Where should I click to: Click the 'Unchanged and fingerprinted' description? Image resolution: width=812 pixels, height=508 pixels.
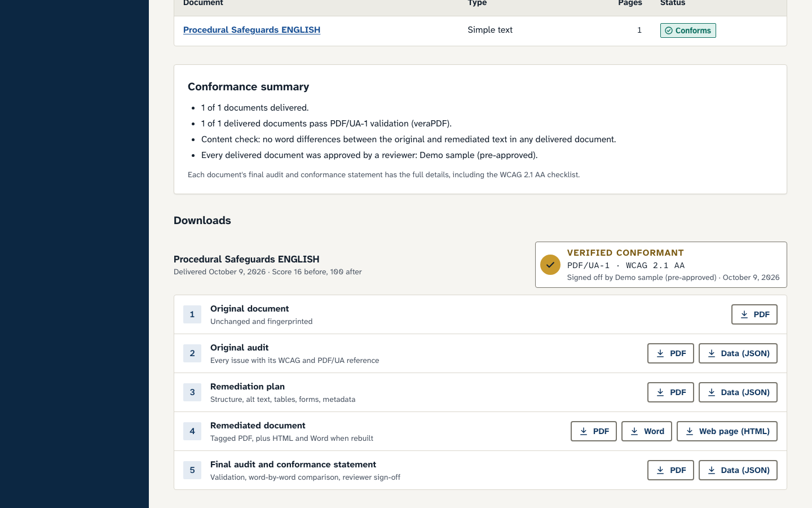pos(261,322)
